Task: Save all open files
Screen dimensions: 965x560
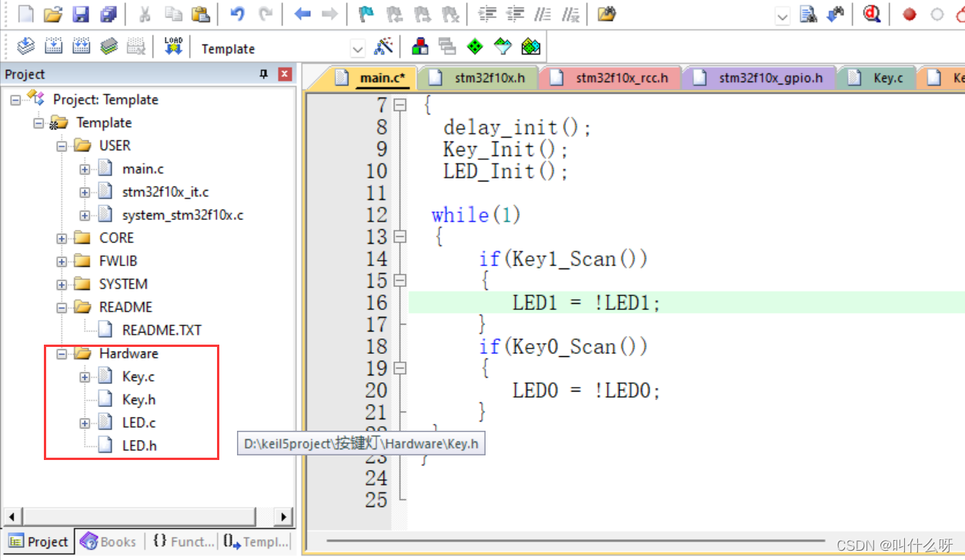Action: point(109,14)
